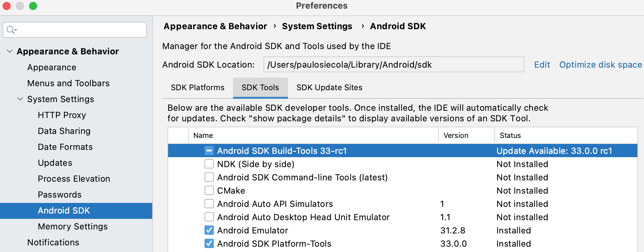Screen dimensions: 644x252
Task: Click the green maximize window button
Action: (x=33, y=6)
